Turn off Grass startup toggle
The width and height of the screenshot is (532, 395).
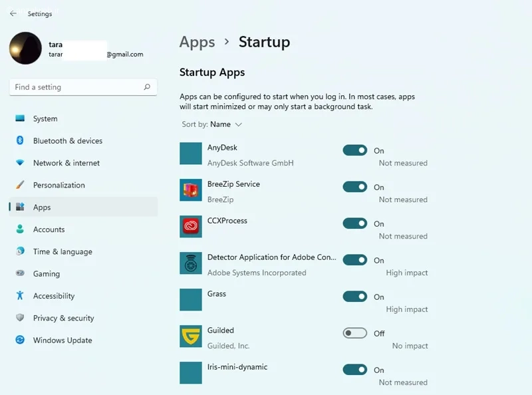click(x=355, y=297)
